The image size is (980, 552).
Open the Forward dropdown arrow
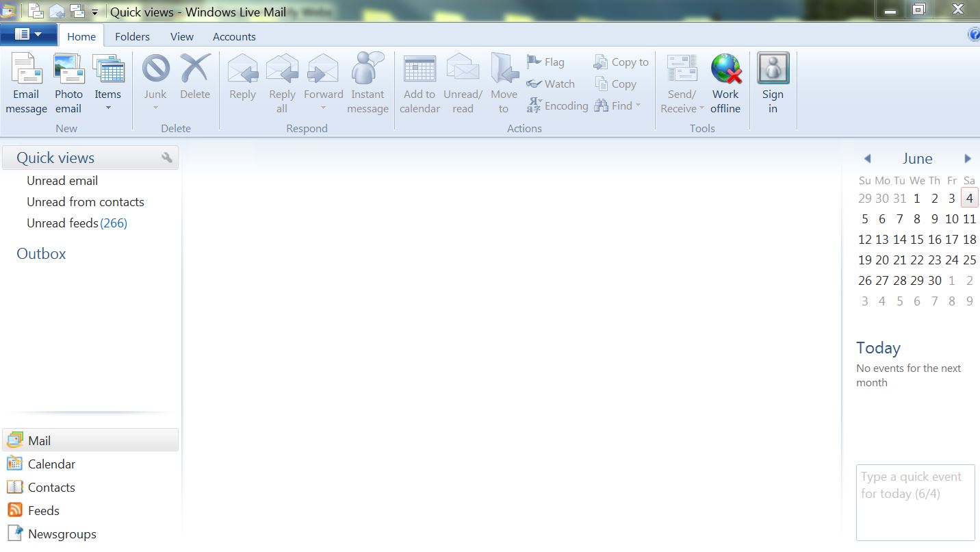click(323, 108)
